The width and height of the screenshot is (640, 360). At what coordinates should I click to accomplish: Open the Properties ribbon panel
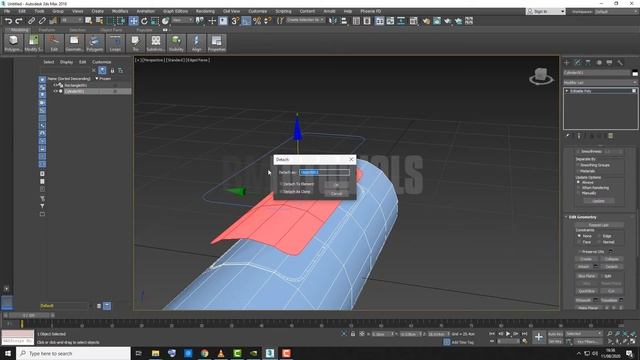click(x=217, y=43)
